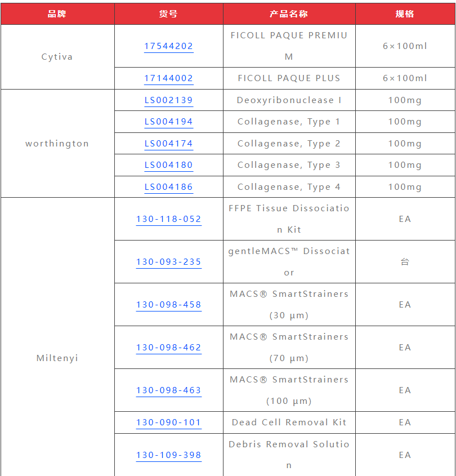456x476 pixels.
Task: Open link 130-109-398
Action: [x=168, y=455]
